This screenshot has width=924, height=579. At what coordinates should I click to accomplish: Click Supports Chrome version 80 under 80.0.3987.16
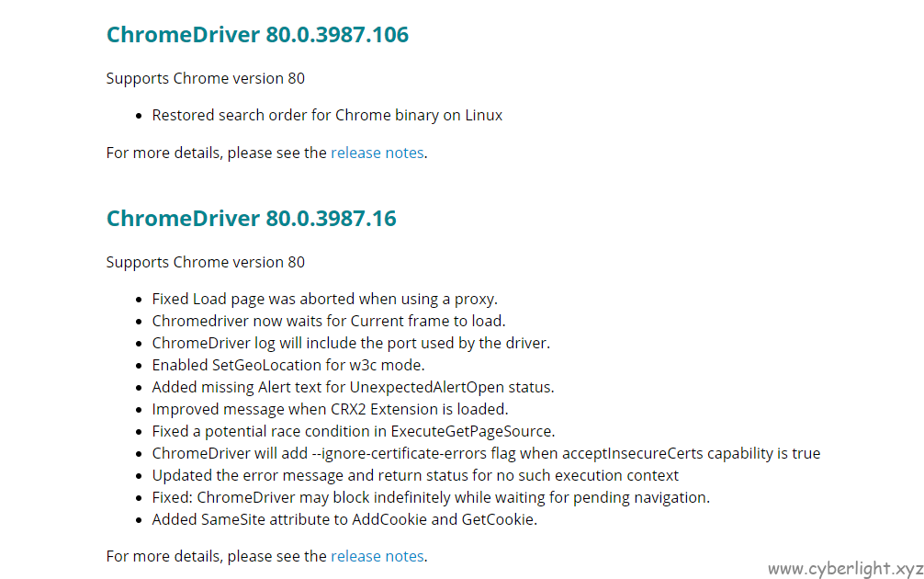tap(206, 262)
